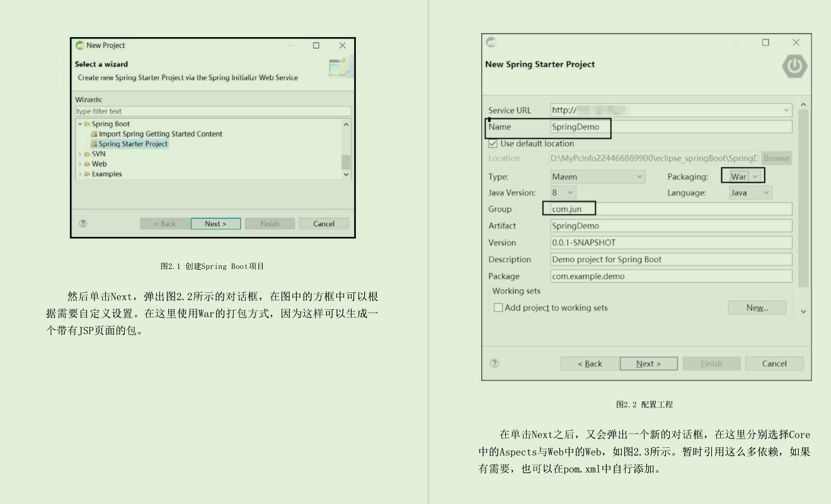
Task: Click the green Spring icon in New Project titlebar
Action: [79, 45]
